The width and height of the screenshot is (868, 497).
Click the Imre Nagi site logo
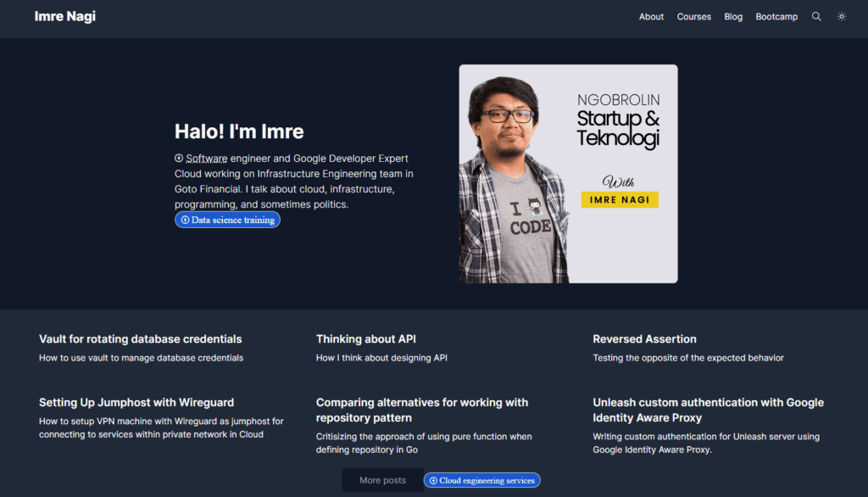pyautogui.click(x=65, y=17)
